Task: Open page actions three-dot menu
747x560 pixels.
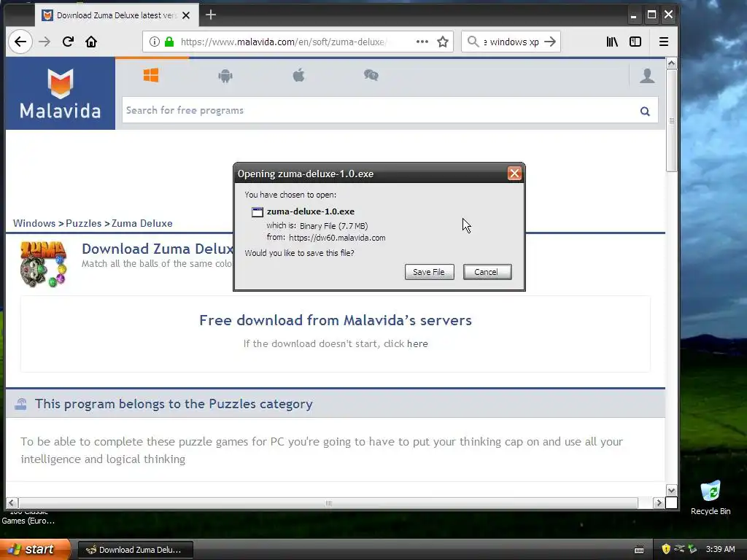Action: tap(422, 42)
